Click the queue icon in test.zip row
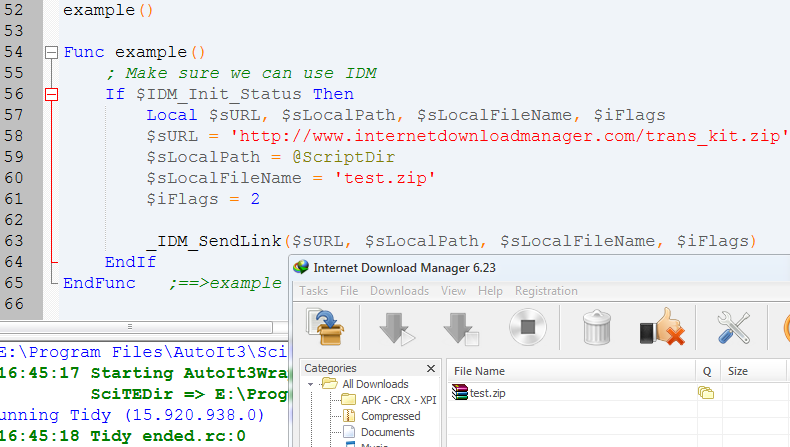Screen dimensions: 790x447 pos(706,392)
